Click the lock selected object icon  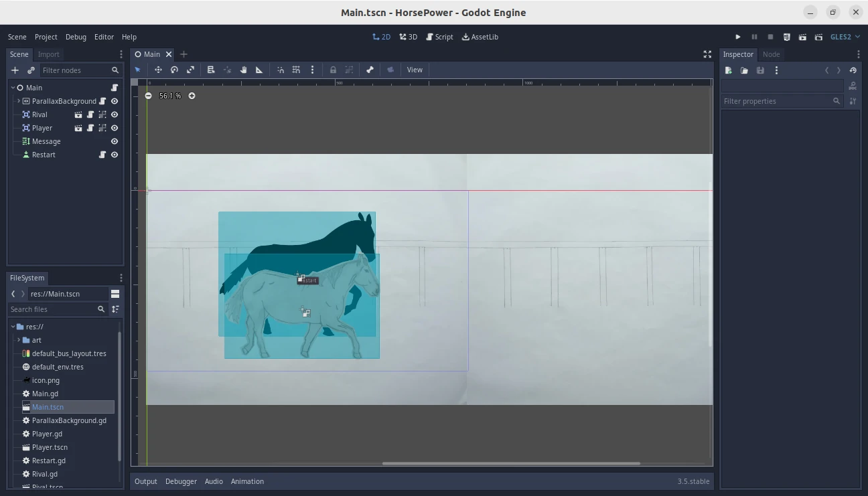333,70
